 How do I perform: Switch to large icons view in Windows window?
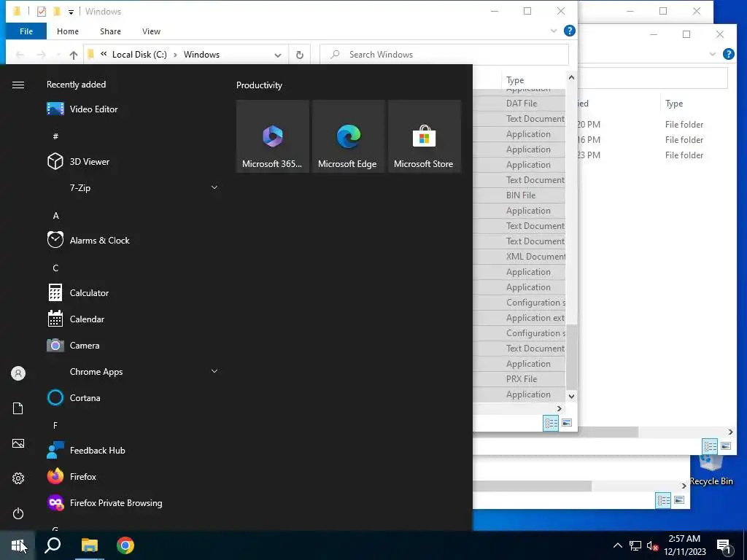point(566,423)
